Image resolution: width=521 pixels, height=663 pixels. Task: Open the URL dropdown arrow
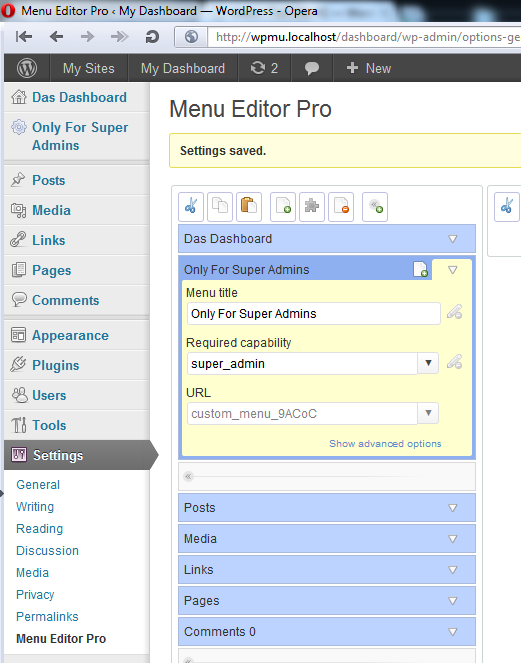click(x=428, y=413)
